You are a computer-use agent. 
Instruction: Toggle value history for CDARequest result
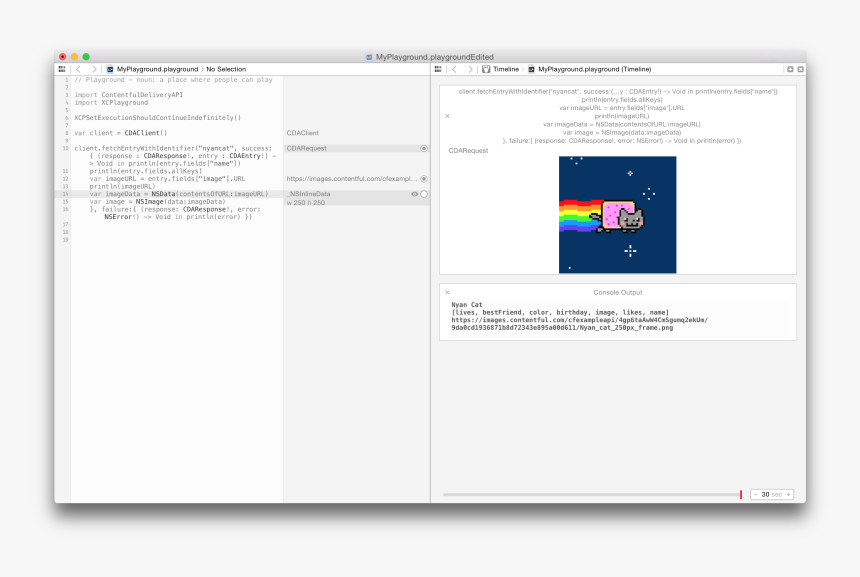click(x=424, y=149)
